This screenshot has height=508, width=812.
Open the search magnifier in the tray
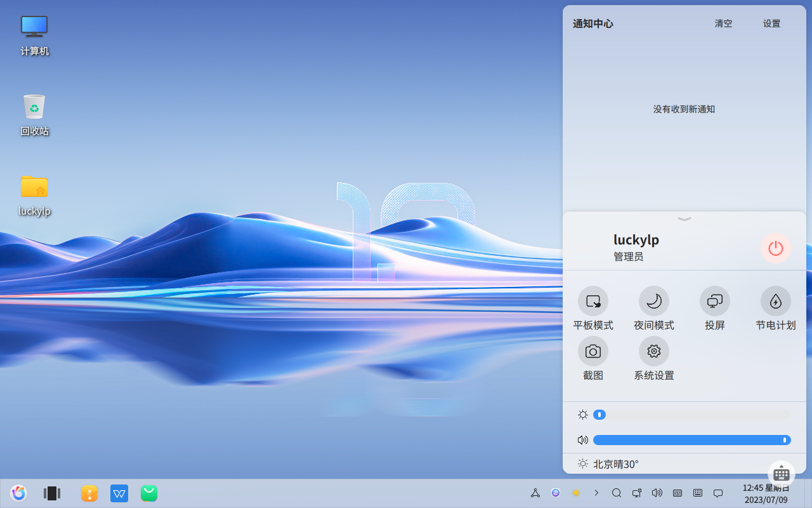click(617, 493)
